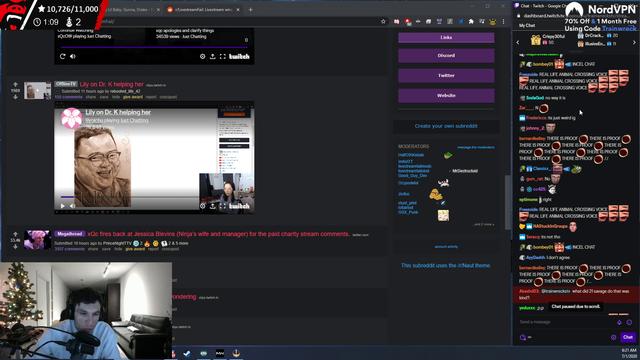
Task: Upvote the 'Lily on Dr. K helping her' post
Action: click(16, 84)
